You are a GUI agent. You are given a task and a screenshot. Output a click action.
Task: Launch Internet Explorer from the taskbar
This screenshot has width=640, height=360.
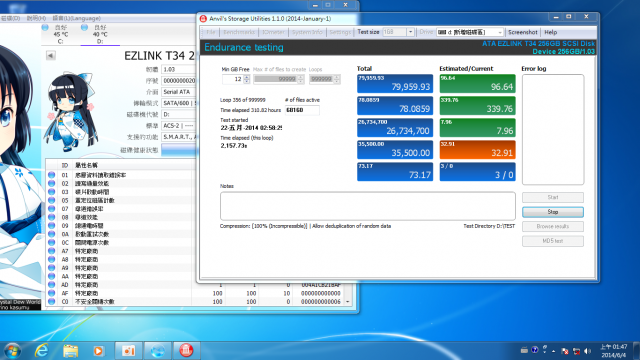tap(42, 351)
